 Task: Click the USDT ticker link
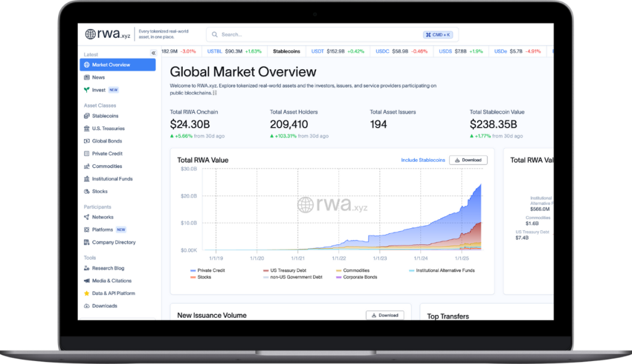[x=318, y=51]
